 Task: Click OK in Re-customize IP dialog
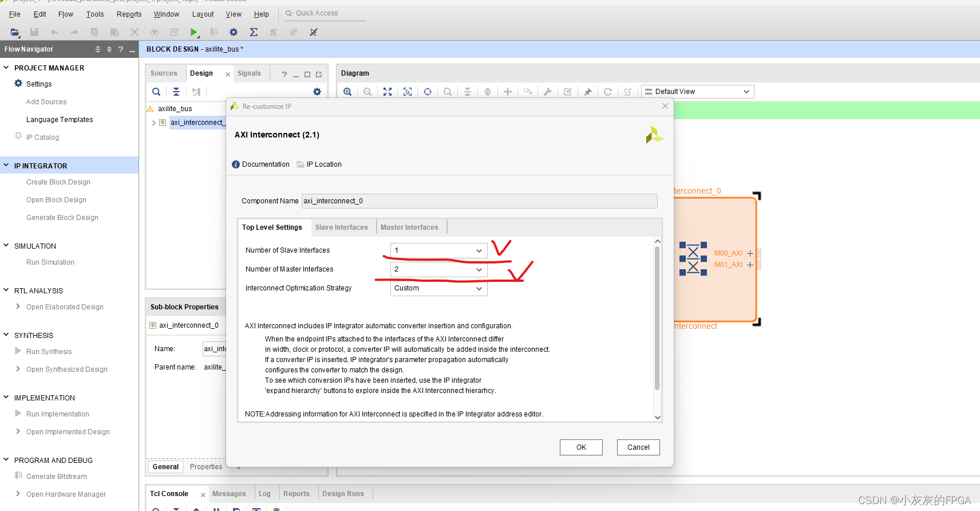[x=581, y=447]
